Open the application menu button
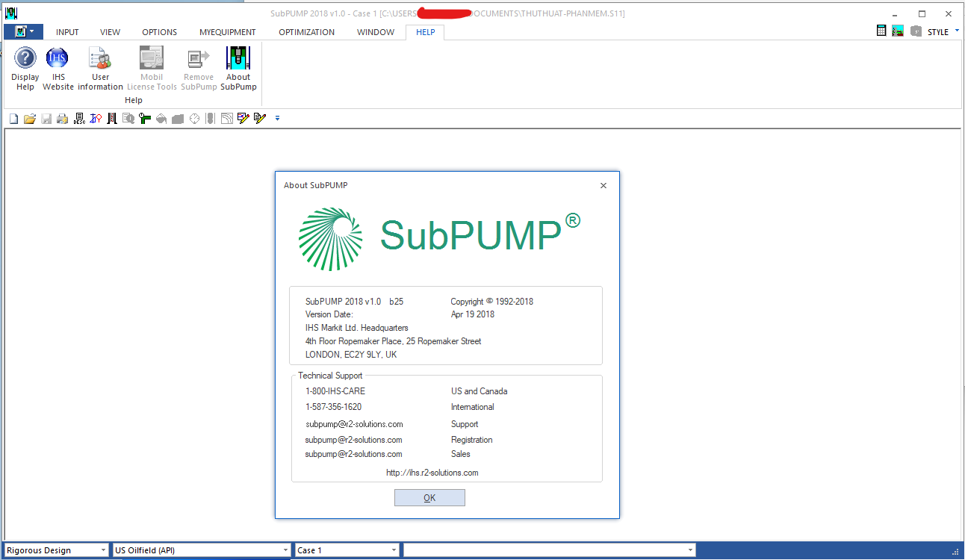This screenshot has height=560, width=965. point(23,32)
